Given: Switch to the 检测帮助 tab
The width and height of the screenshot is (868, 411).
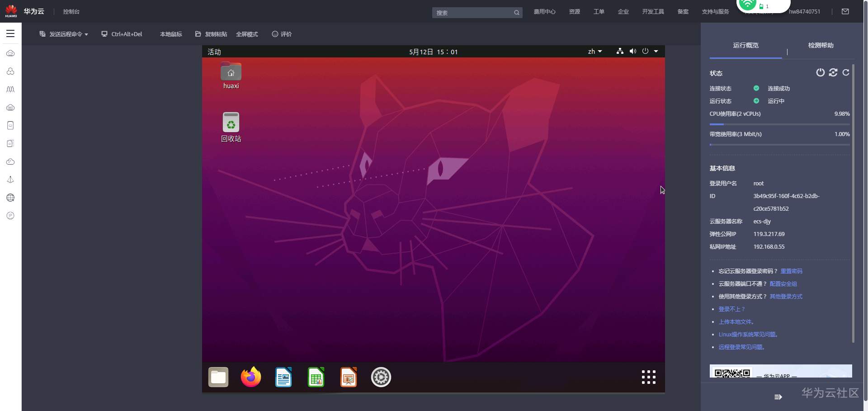Looking at the screenshot, I should (821, 45).
